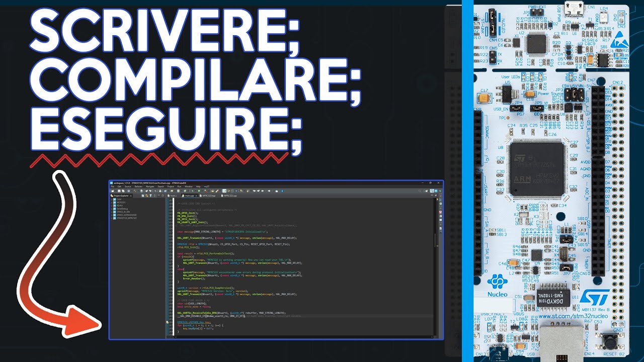Close the main.cpp editor tab
Image resolution: width=644 pixels, height=362 pixels.
pyautogui.click(x=196, y=196)
